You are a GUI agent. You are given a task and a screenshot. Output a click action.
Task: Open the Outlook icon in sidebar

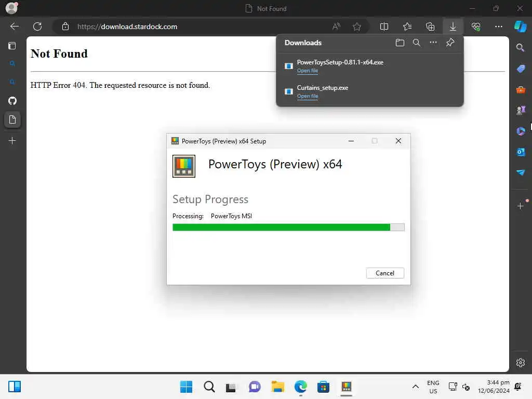point(521,152)
